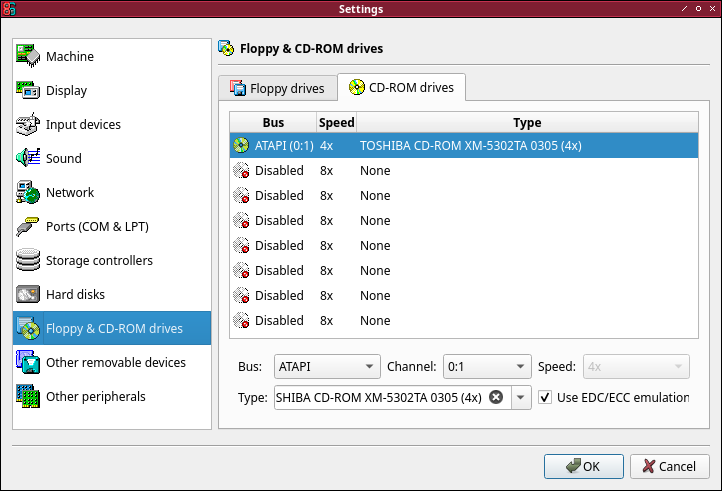Clear the Type field with the X icon
The height and width of the screenshot is (491, 722).
point(496,397)
